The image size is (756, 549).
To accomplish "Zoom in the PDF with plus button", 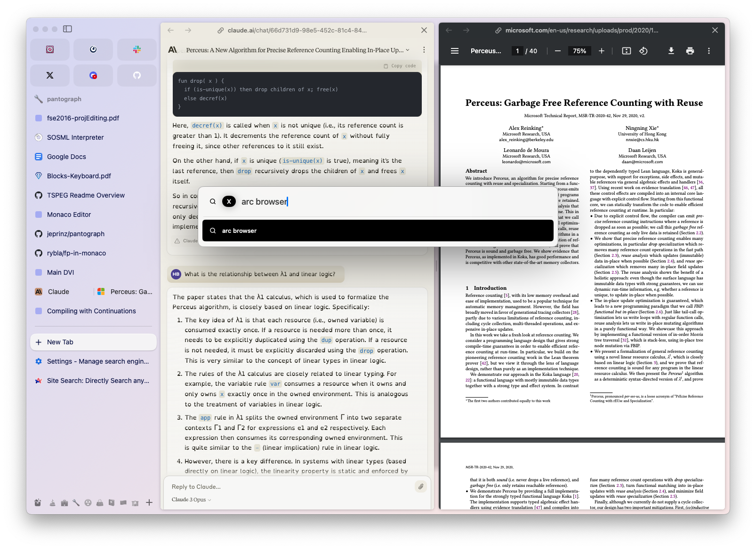I will click(x=602, y=51).
